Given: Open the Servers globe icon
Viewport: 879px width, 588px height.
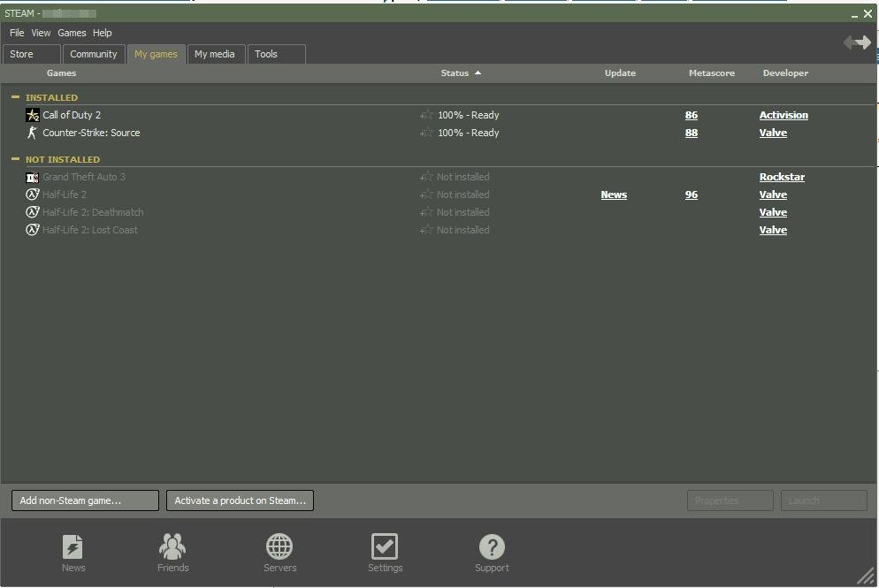Looking at the screenshot, I should tap(279, 546).
